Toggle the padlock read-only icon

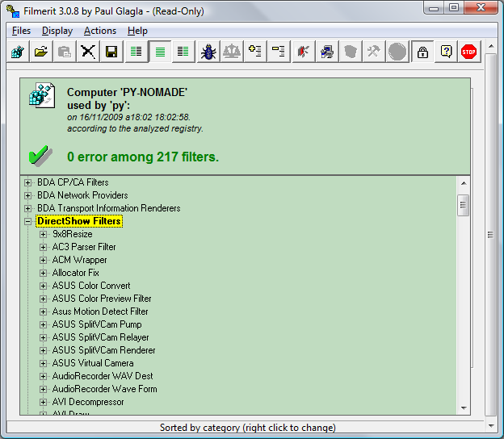(422, 52)
